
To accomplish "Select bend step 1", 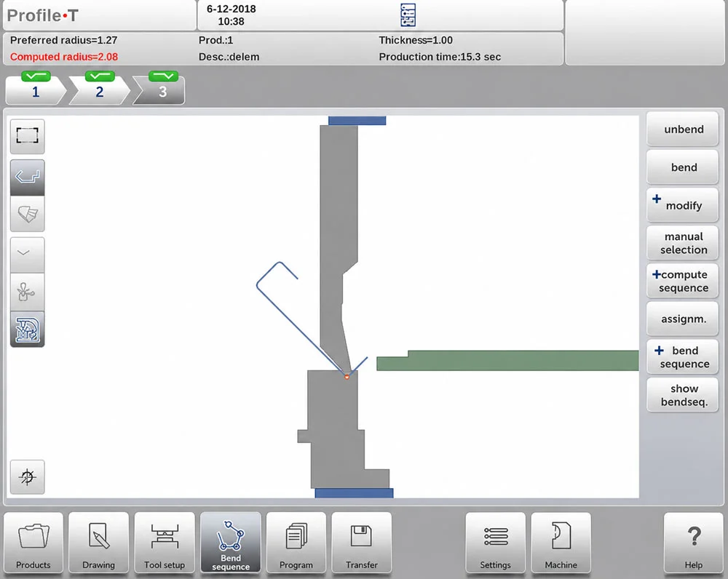I will 36,89.
